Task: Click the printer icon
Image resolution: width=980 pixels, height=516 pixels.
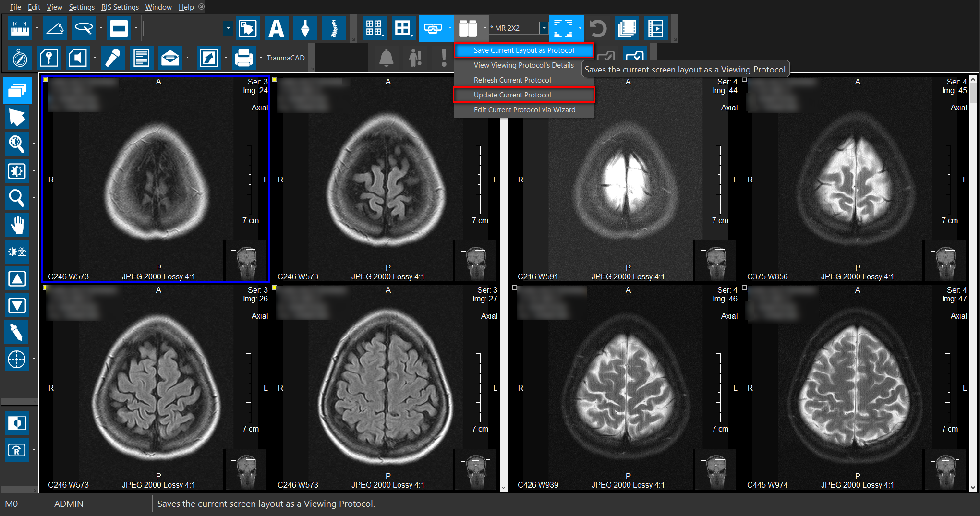Action: pos(243,58)
